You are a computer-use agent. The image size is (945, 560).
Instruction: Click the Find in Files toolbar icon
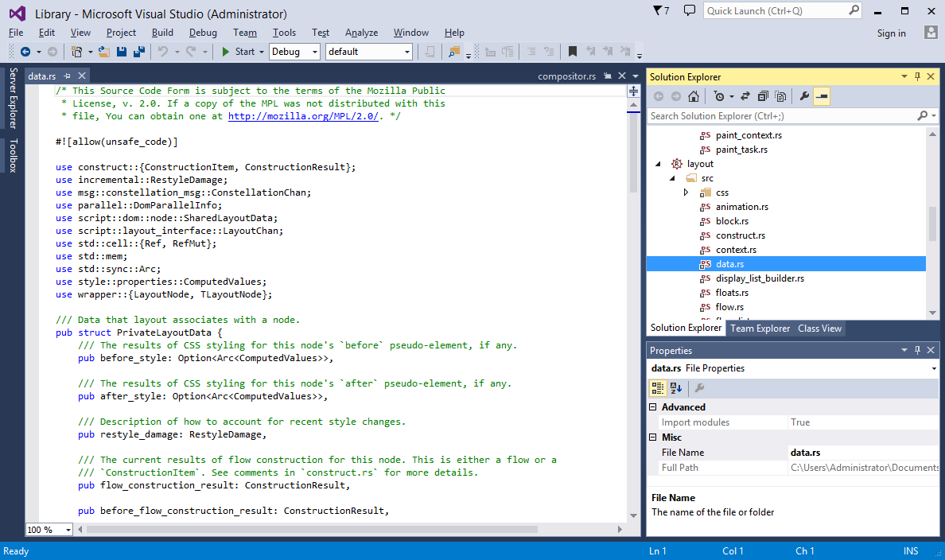453,52
